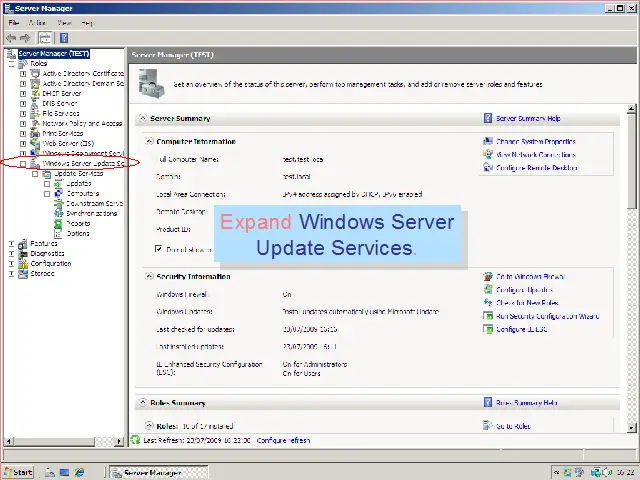Click Go to Roles link

point(513,426)
